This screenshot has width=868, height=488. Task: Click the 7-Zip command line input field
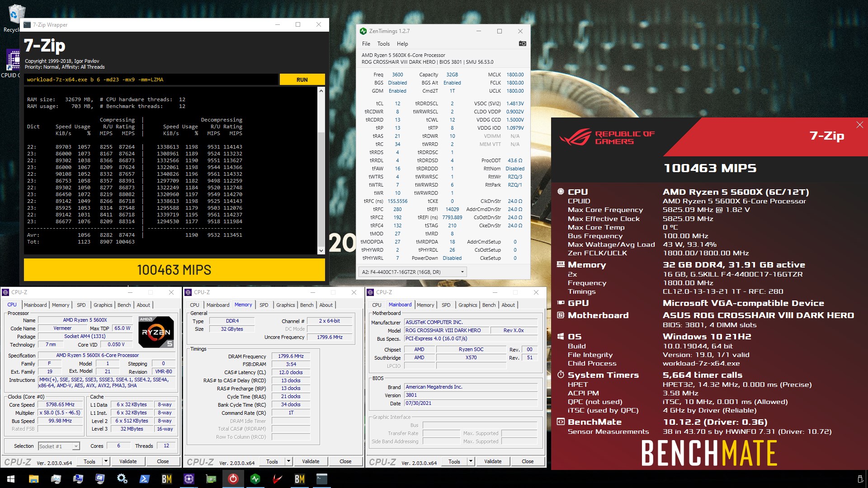[151, 80]
